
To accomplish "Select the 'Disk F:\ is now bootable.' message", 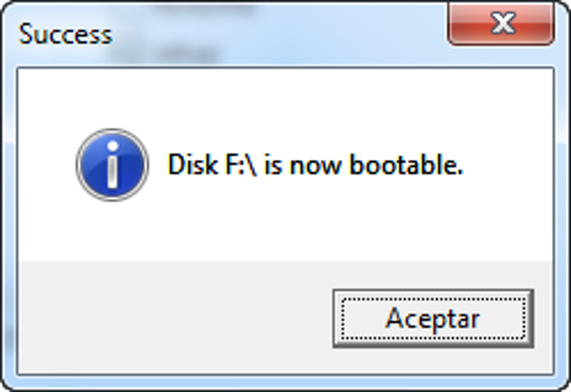I will 315,165.
